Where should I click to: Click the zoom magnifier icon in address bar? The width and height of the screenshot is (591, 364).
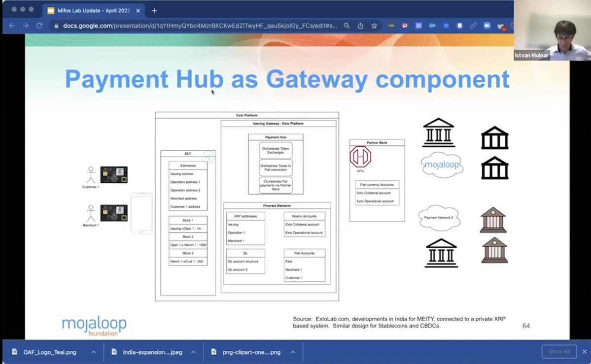(x=347, y=26)
